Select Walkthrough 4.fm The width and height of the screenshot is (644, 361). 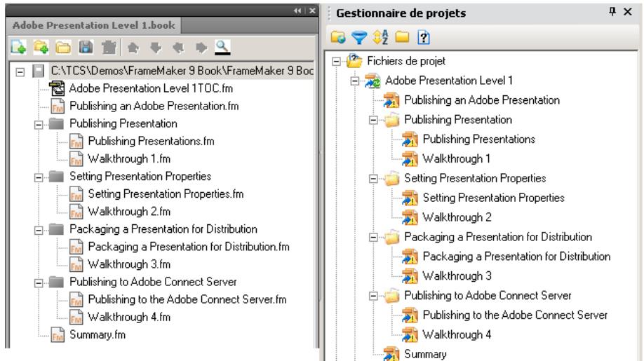129,317
